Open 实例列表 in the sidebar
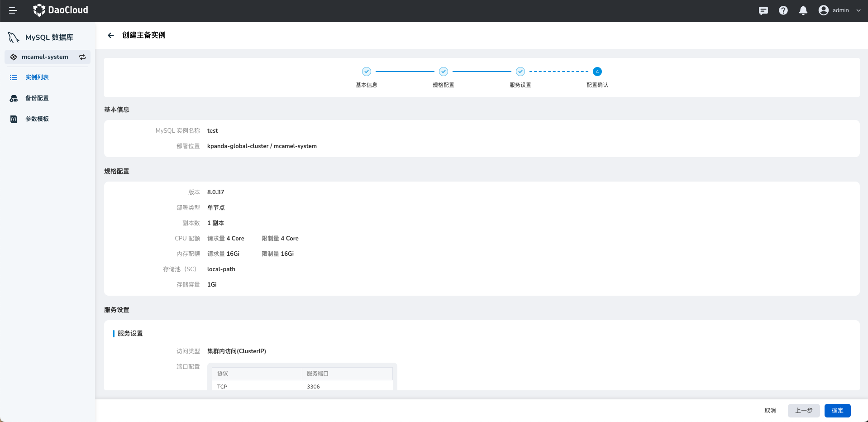The width and height of the screenshot is (868, 422). tap(37, 77)
